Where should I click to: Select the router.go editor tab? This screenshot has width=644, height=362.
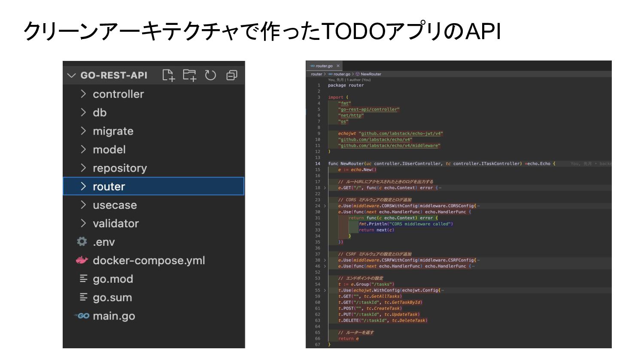324,66
